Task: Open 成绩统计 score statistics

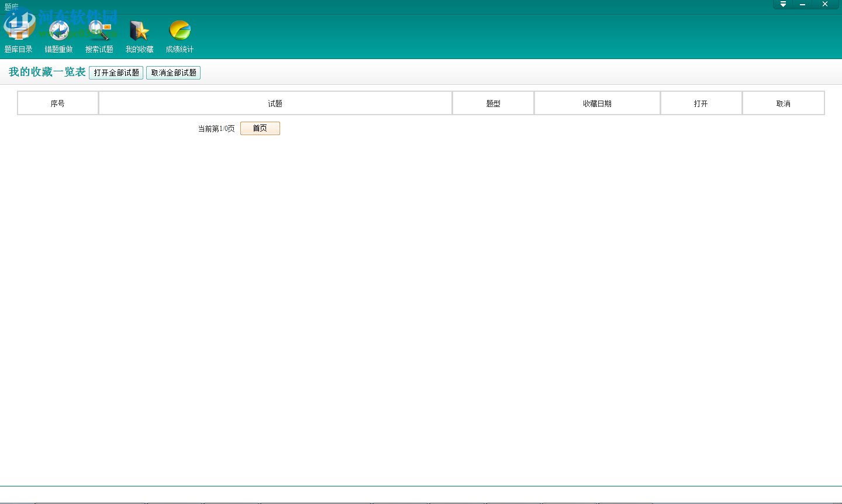Action: pyautogui.click(x=180, y=36)
